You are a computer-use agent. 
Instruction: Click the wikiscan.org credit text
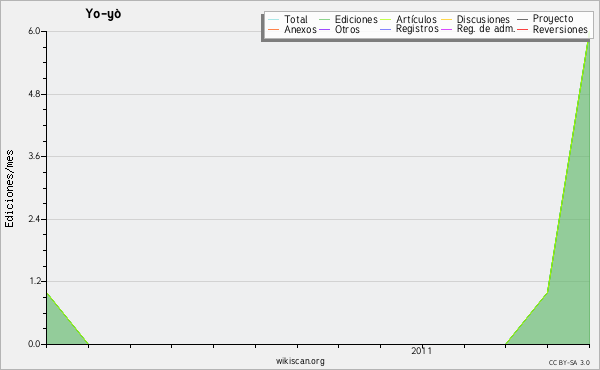tap(300, 361)
